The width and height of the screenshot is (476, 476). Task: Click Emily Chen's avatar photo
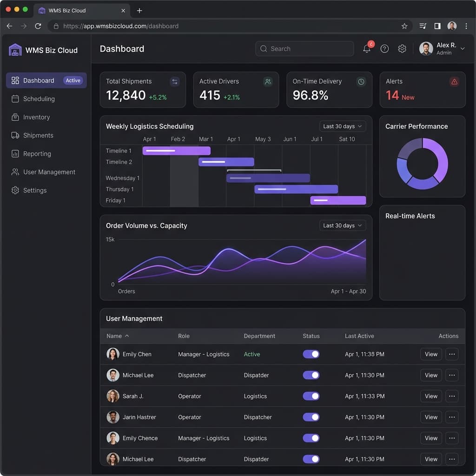pyautogui.click(x=113, y=354)
